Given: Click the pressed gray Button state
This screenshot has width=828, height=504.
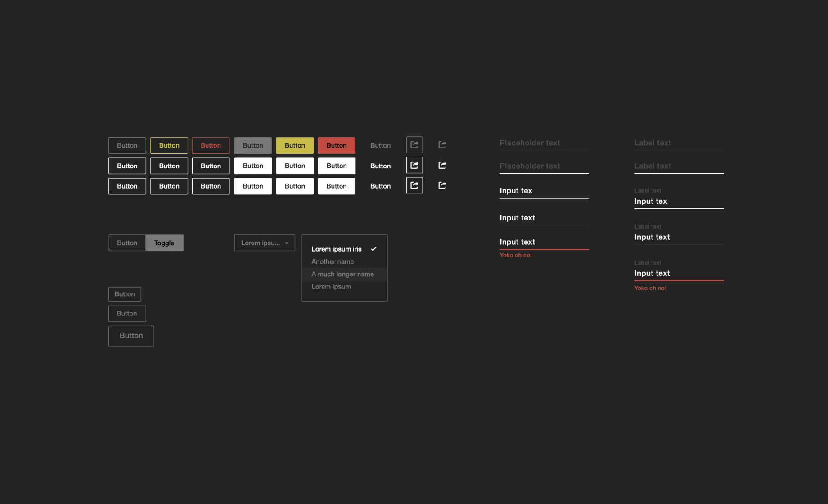Looking at the screenshot, I should (x=252, y=145).
